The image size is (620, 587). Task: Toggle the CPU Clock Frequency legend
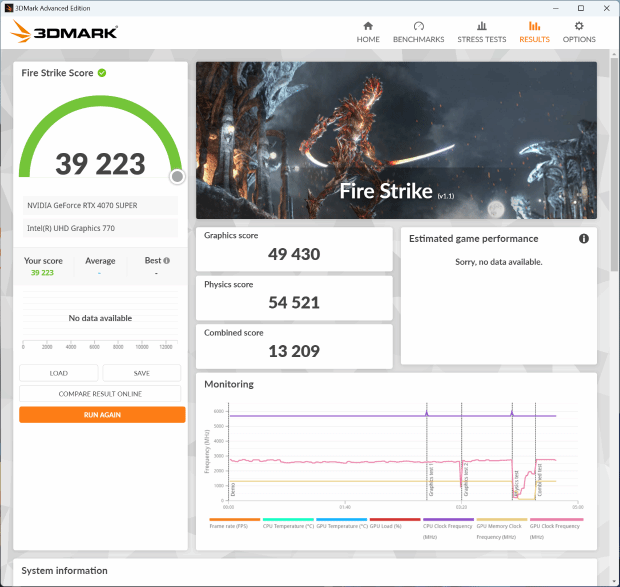(x=448, y=528)
